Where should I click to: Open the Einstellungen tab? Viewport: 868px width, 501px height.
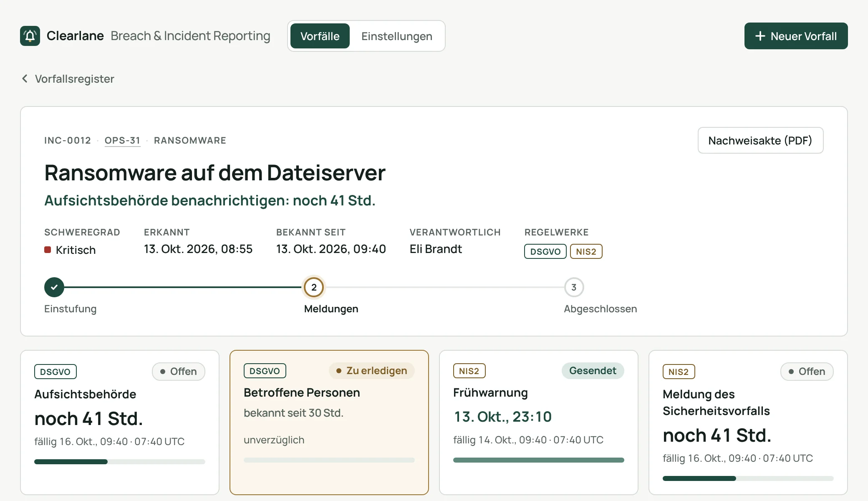coord(397,36)
